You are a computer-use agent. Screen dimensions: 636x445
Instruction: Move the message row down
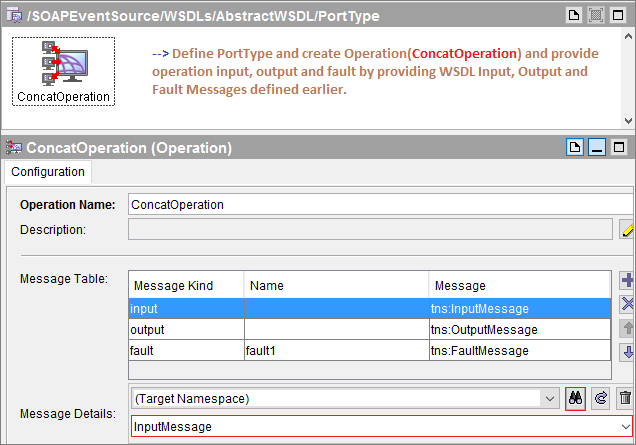coord(627,352)
